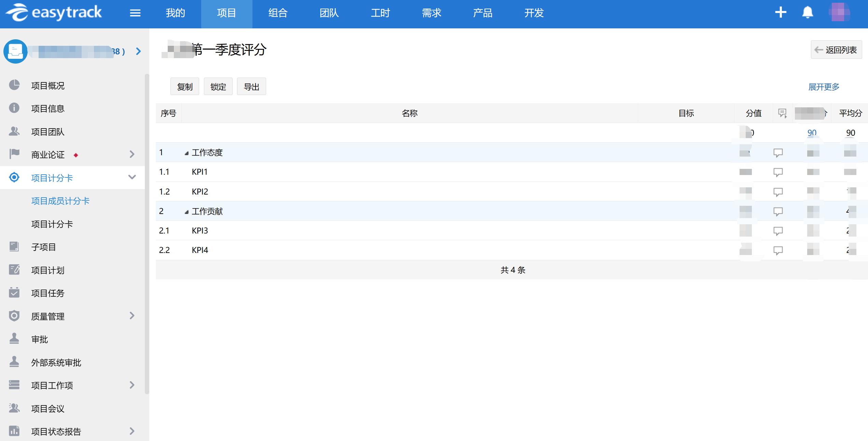Click the 项目概况 sidebar icon
Screen dimensions: 868x441
tap(14, 85)
